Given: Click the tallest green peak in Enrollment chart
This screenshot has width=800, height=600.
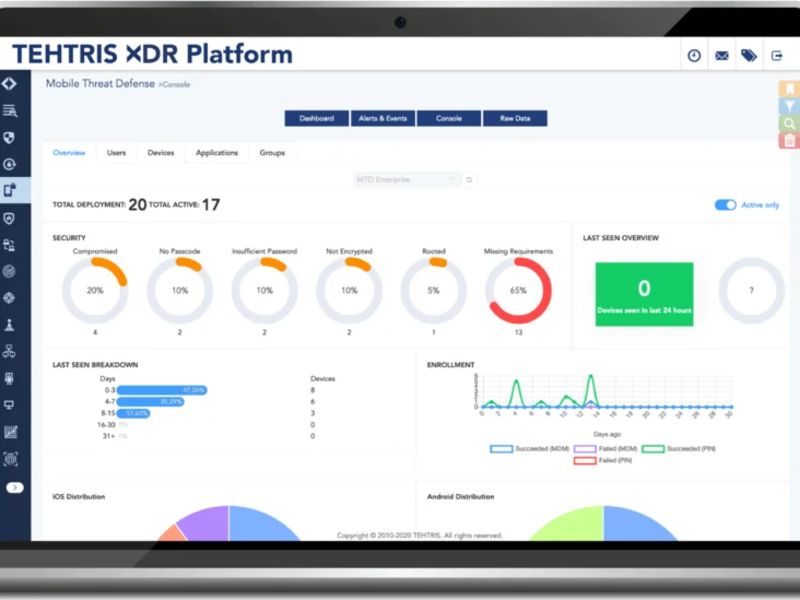Looking at the screenshot, I should click(x=591, y=378).
